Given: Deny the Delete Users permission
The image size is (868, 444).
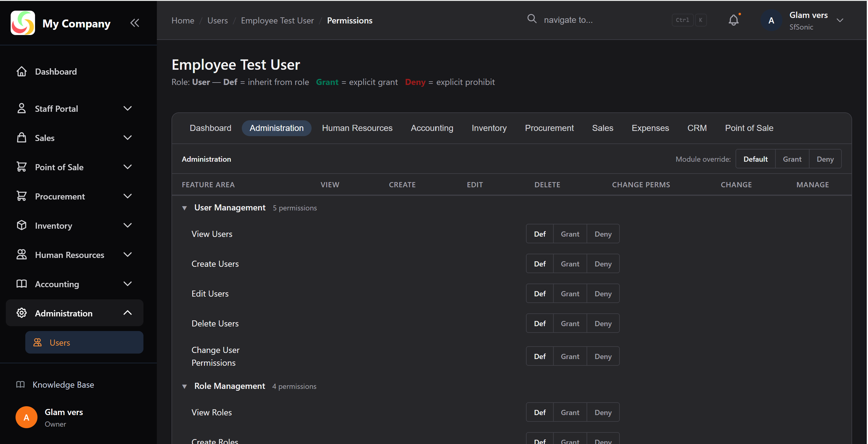Looking at the screenshot, I should coord(603,323).
